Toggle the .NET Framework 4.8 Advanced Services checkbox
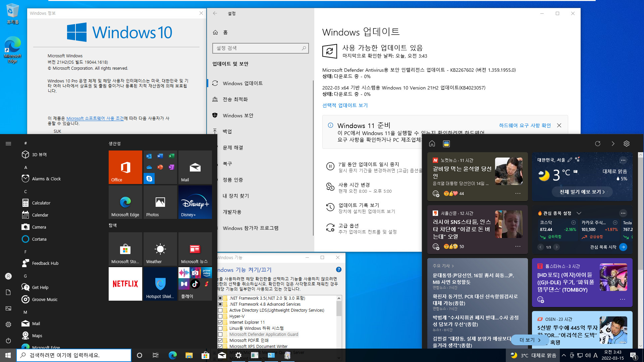 pyautogui.click(x=220, y=304)
